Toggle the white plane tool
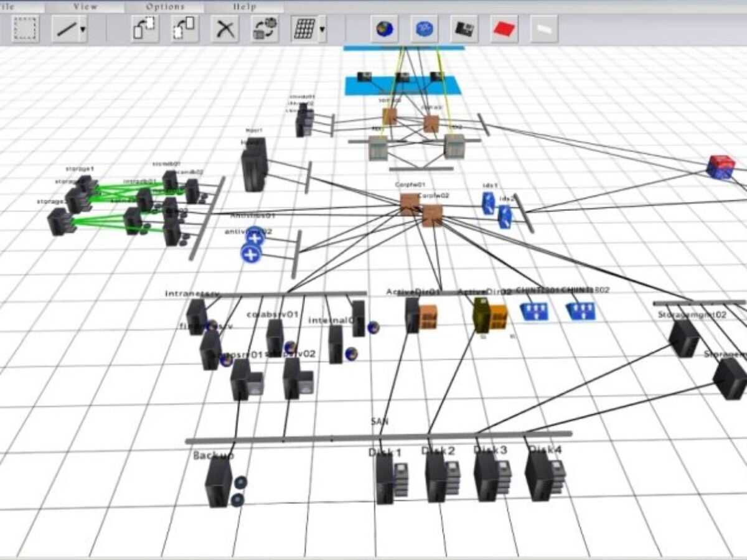 pos(543,28)
